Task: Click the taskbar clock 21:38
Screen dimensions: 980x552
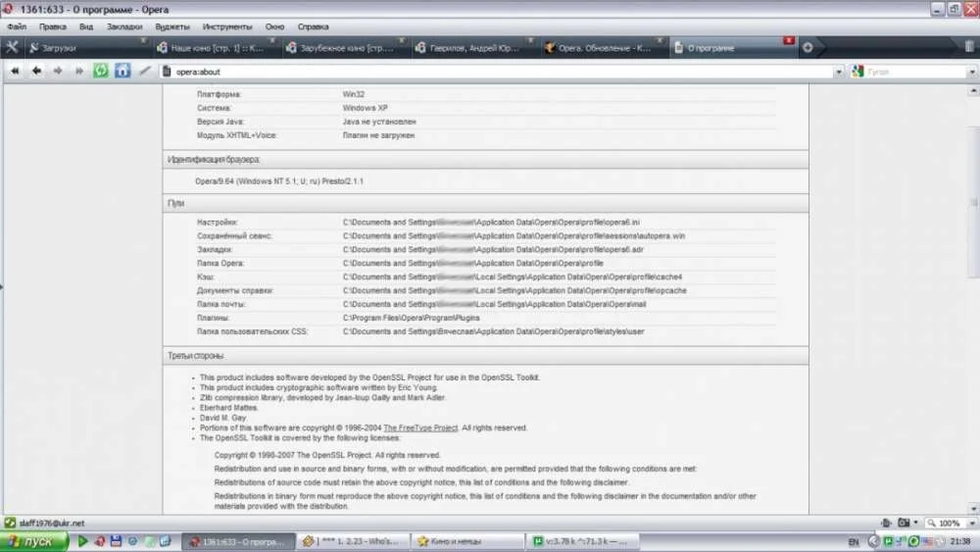Action: click(x=960, y=542)
